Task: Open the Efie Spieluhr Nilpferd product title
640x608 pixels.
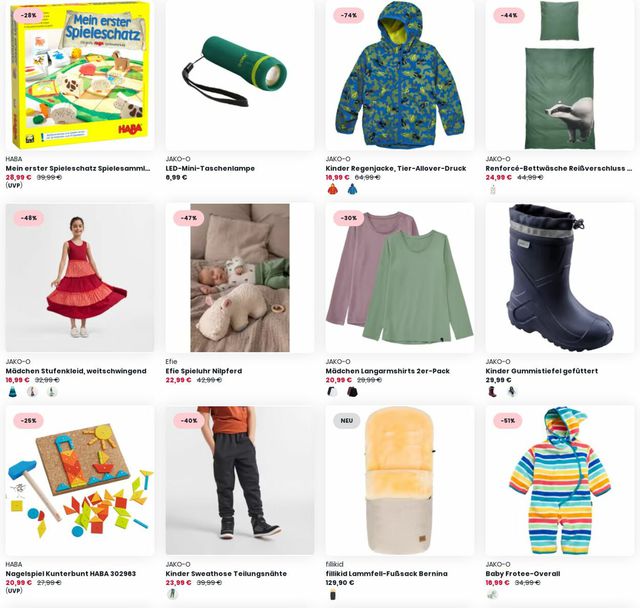Action: (204, 371)
